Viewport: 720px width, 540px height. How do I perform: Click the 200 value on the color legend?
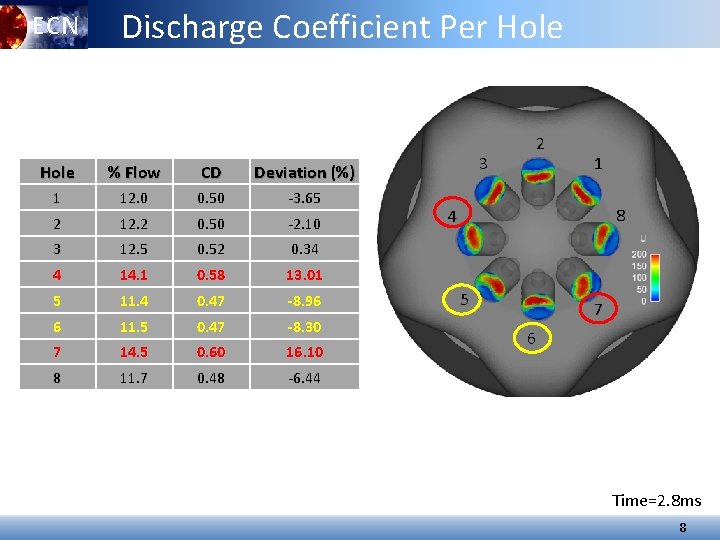[639, 254]
